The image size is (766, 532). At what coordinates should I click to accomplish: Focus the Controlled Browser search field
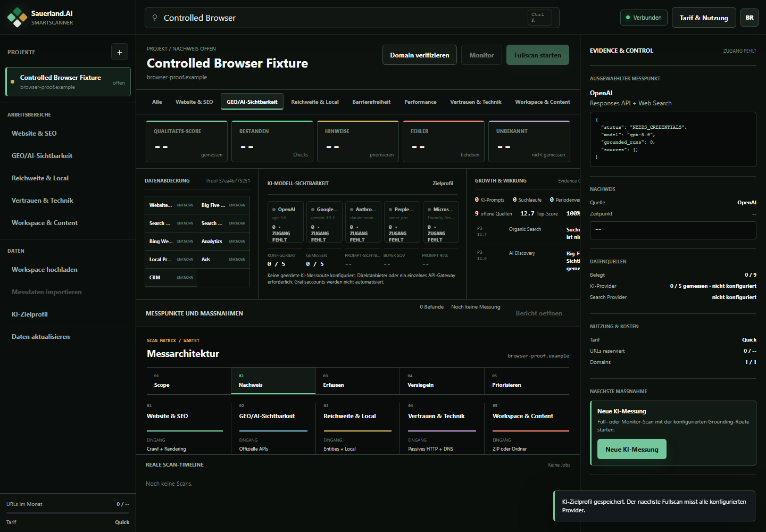352,18
